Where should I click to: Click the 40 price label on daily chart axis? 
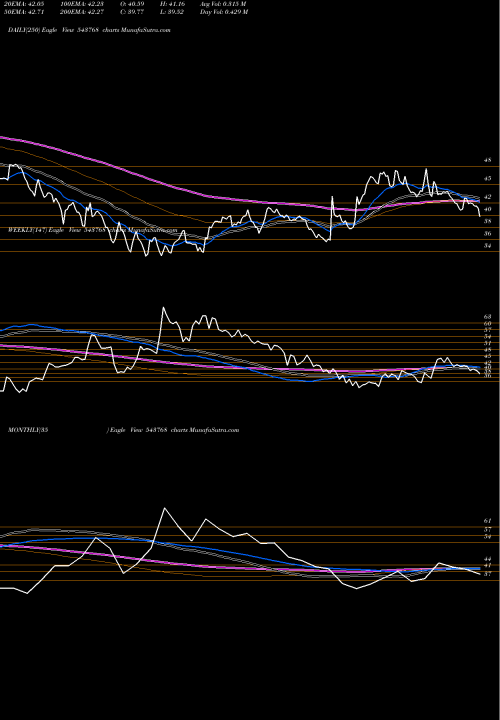(x=487, y=209)
